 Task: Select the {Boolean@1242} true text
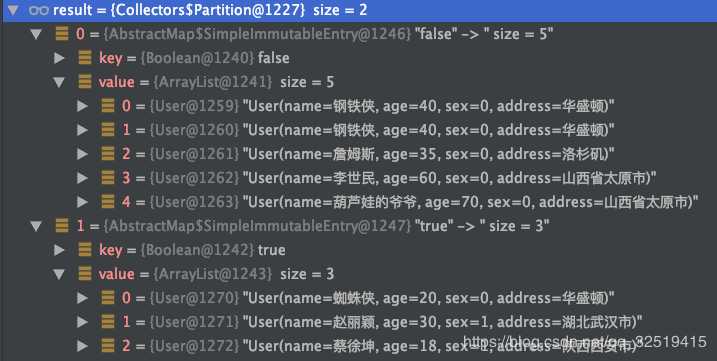pos(213,249)
